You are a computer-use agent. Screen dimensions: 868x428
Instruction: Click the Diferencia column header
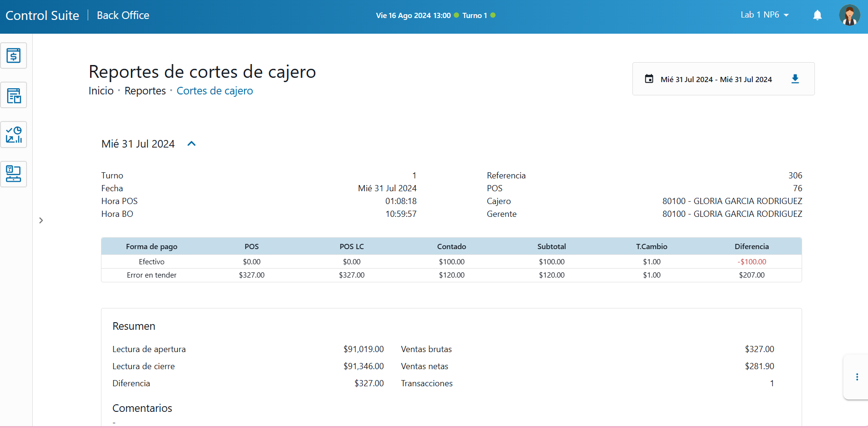click(x=751, y=247)
